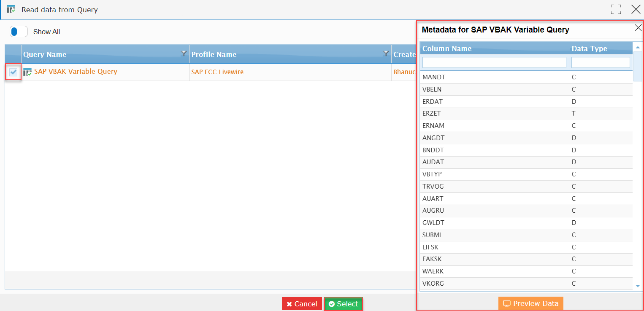Click the fullscreen expand icon in header
644x311 pixels.
(x=616, y=9)
